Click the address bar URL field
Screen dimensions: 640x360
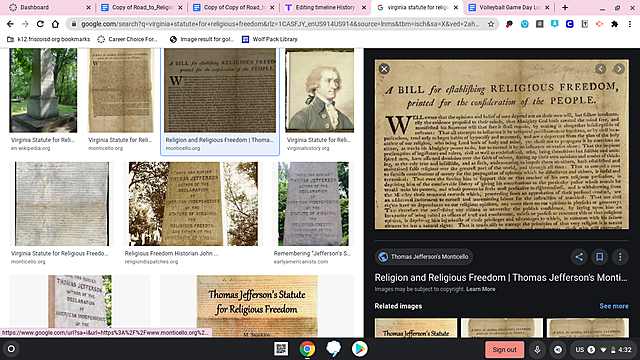(x=280, y=24)
